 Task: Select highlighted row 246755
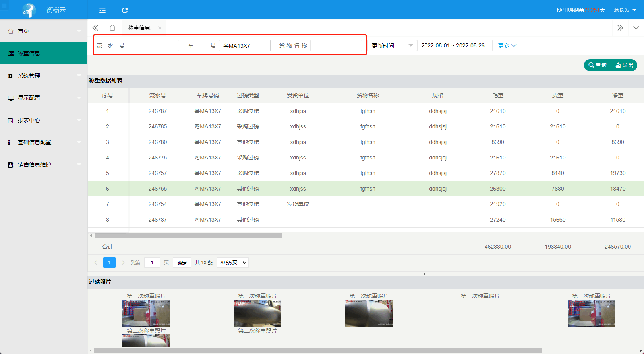click(366, 189)
